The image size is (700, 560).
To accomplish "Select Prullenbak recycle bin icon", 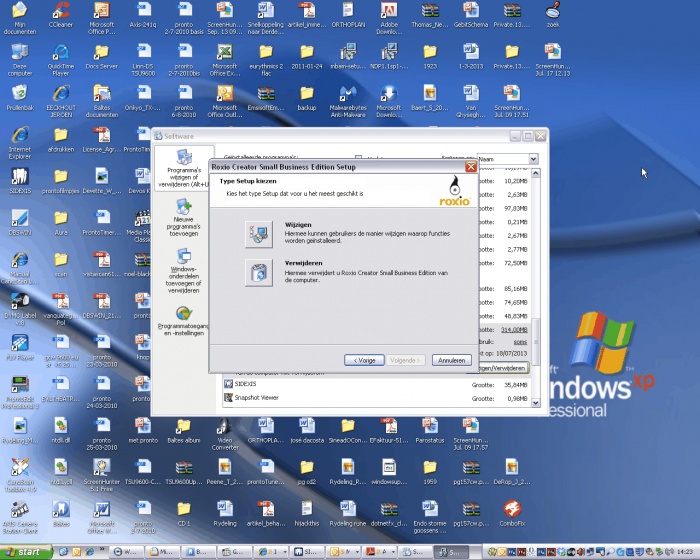I will tap(20, 98).
